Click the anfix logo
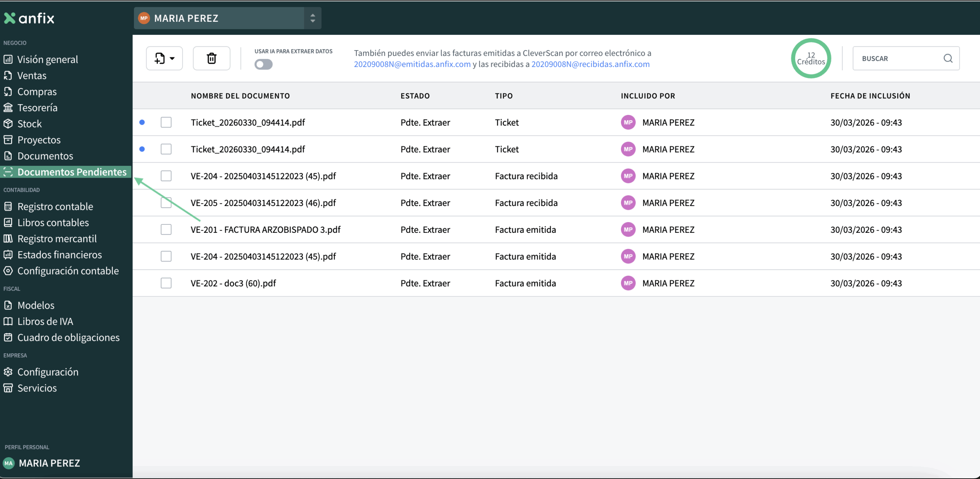This screenshot has width=980, height=479. [29, 18]
